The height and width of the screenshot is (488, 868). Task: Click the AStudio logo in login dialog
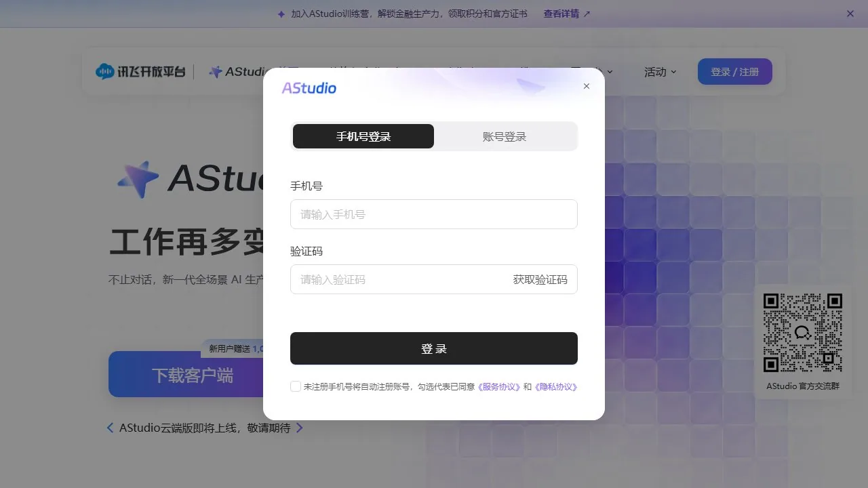tap(309, 88)
